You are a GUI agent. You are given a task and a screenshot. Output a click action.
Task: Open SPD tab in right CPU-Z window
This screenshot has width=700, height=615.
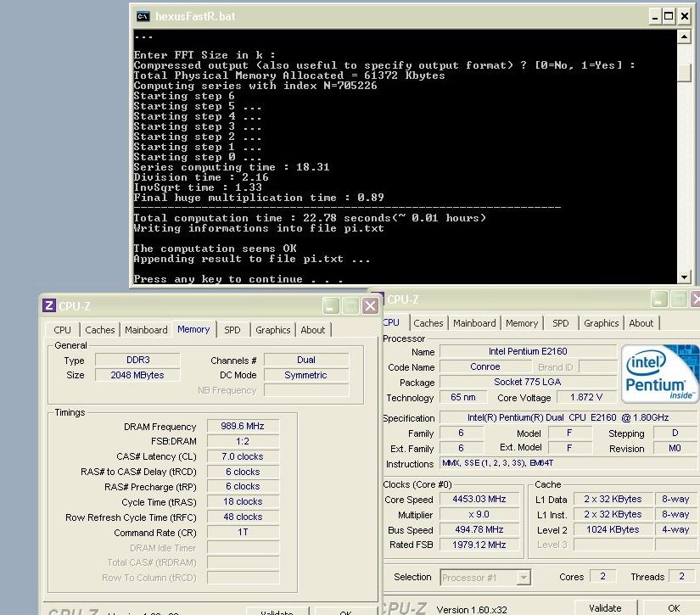point(561,323)
